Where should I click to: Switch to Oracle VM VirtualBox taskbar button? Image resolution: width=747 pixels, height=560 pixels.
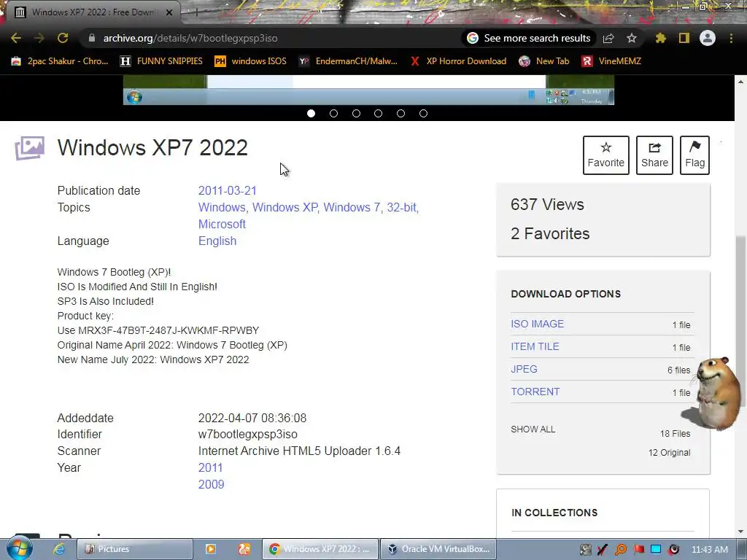click(438, 549)
